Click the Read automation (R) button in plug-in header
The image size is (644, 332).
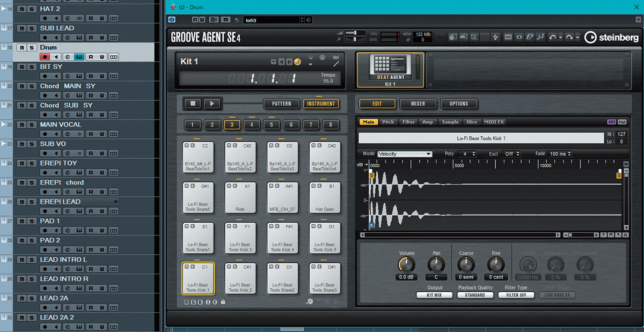pos(195,20)
